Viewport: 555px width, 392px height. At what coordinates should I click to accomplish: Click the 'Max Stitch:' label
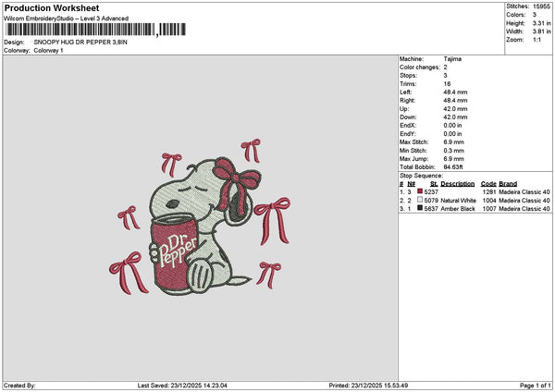coord(413,142)
